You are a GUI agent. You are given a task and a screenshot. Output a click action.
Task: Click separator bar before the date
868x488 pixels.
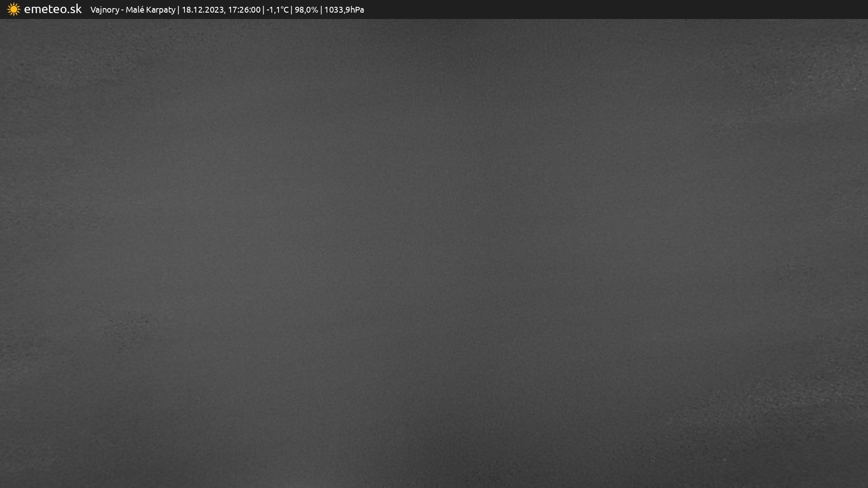(x=178, y=10)
